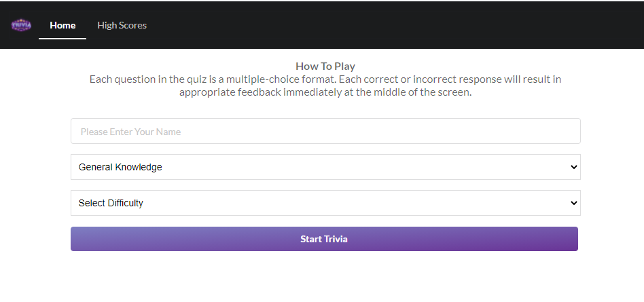Open the Select Difficulty dropdown

click(325, 203)
